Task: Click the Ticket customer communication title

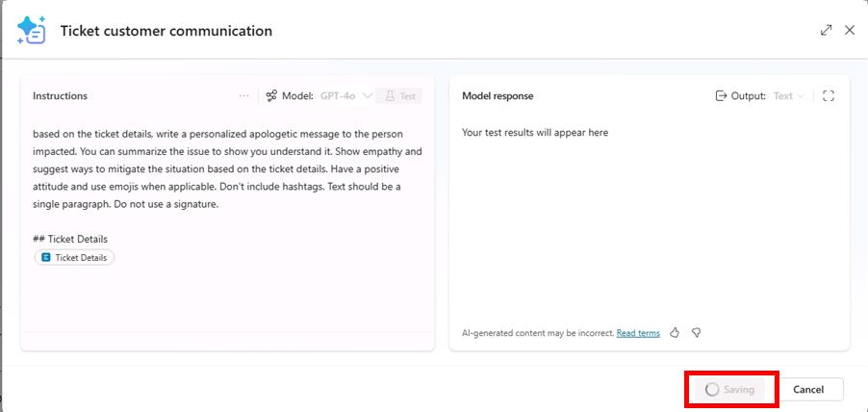Action: coord(166,31)
